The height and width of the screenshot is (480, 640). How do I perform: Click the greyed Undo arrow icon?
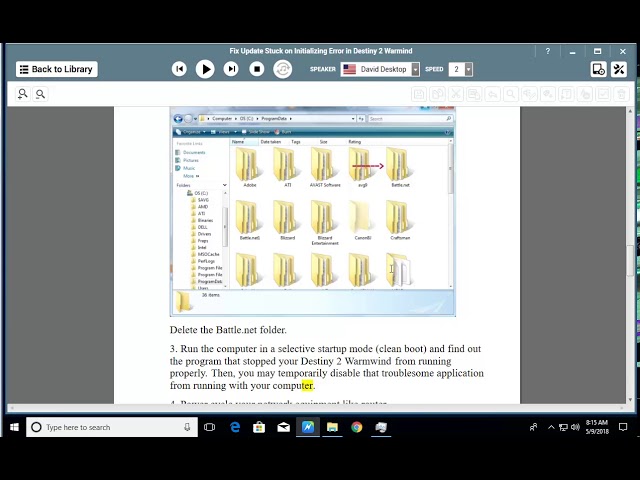click(x=493, y=94)
